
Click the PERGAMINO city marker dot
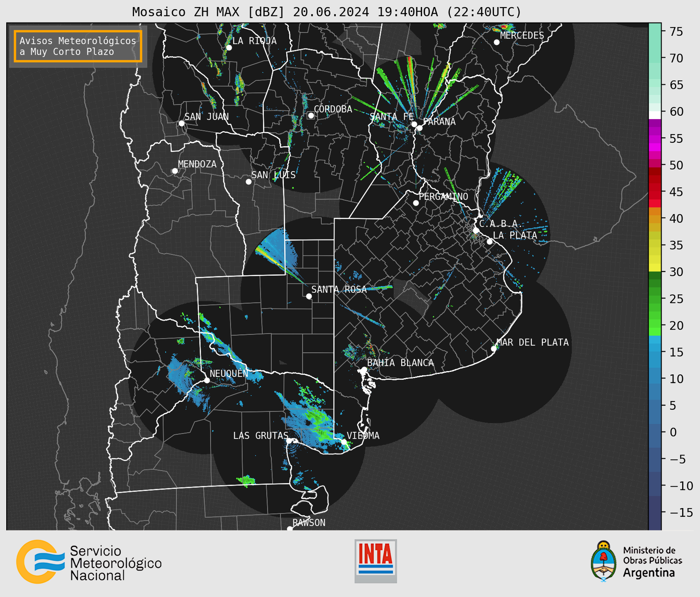[416, 203]
